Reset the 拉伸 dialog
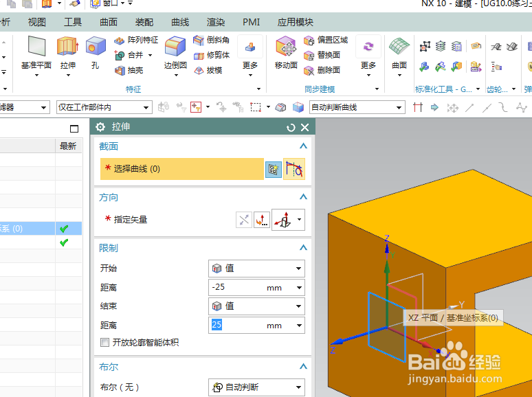This screenshot has width=532, height=397. tap(291, 128)
